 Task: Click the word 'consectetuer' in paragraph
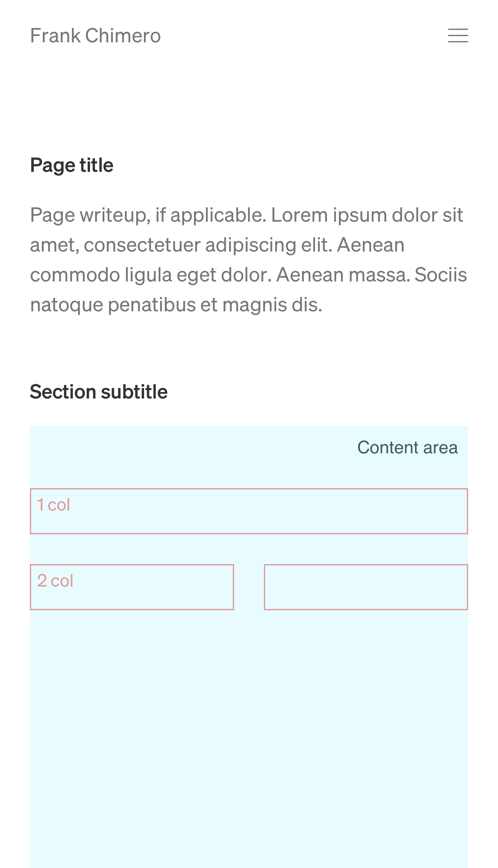click(x=142, y=245)
